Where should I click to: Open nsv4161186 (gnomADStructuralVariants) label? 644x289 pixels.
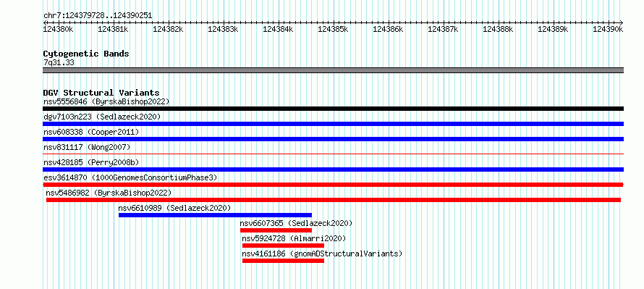322,254
